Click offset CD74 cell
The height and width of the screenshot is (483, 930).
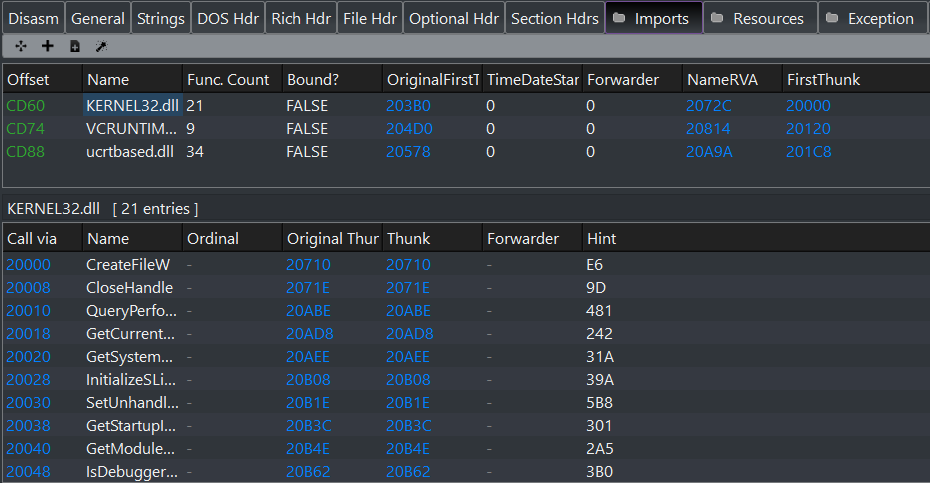(26, 129)
